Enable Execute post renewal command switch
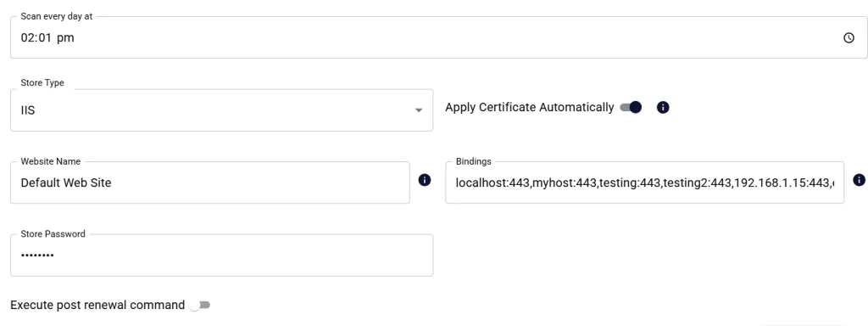Image resolution: width=868 pixels, height=326 pixels. click(x=200, y=305)
